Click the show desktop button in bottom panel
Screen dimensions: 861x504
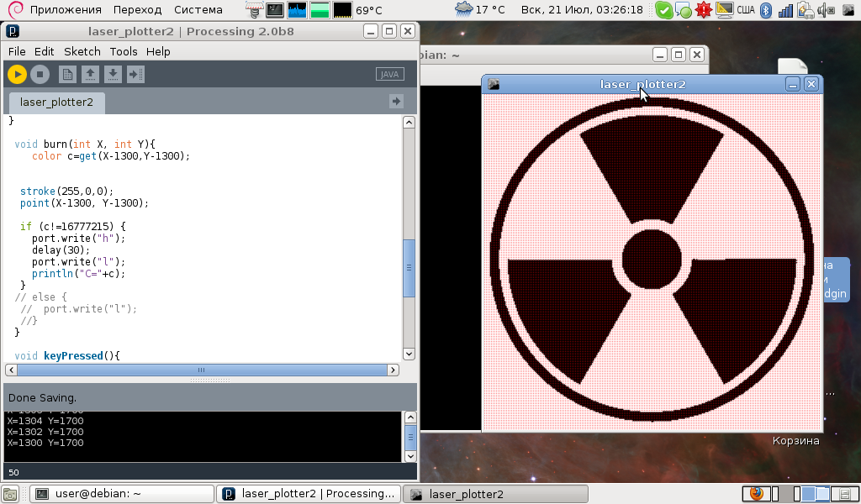(x=10, y=494)
